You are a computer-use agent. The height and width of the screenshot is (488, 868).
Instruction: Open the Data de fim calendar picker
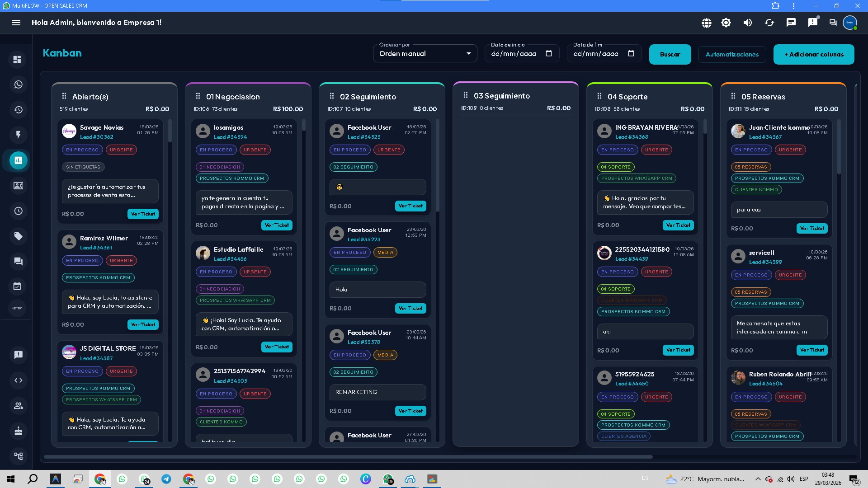631,53
